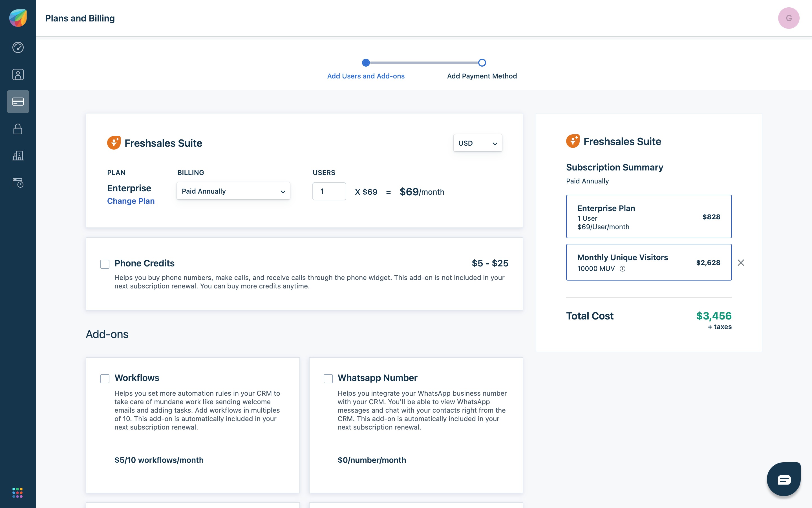Tick the Whatsapp Number checkbox
This screenshot has height=508, width=812.
(x=328, y=379)
